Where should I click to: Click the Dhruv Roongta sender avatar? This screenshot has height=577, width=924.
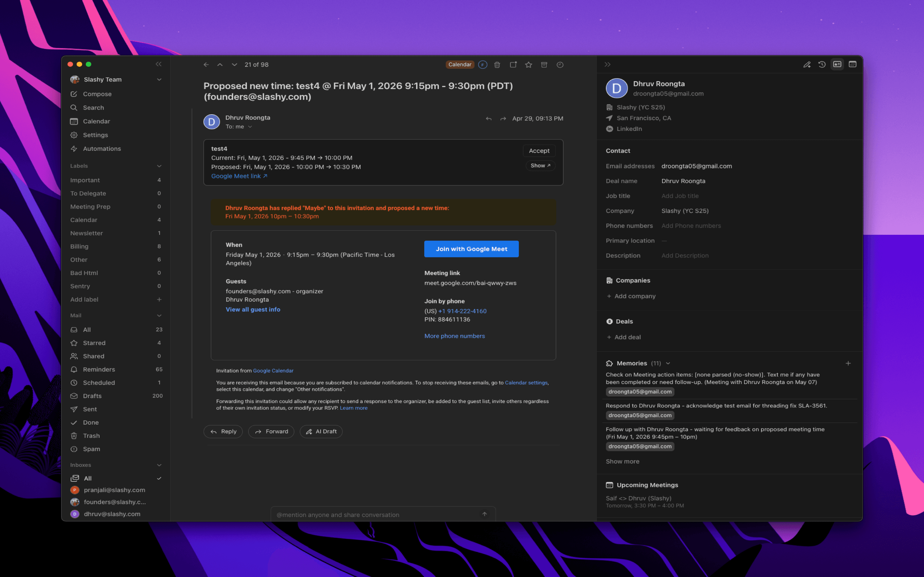click(211, 122)
